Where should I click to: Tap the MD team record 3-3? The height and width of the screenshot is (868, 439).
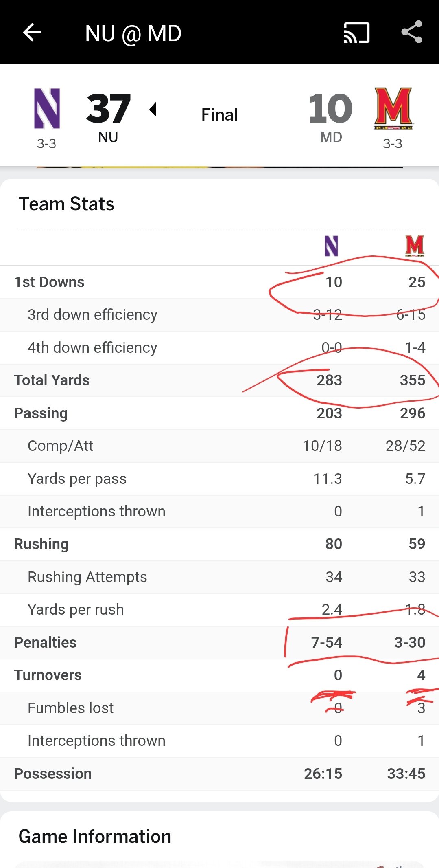point(393,143)
